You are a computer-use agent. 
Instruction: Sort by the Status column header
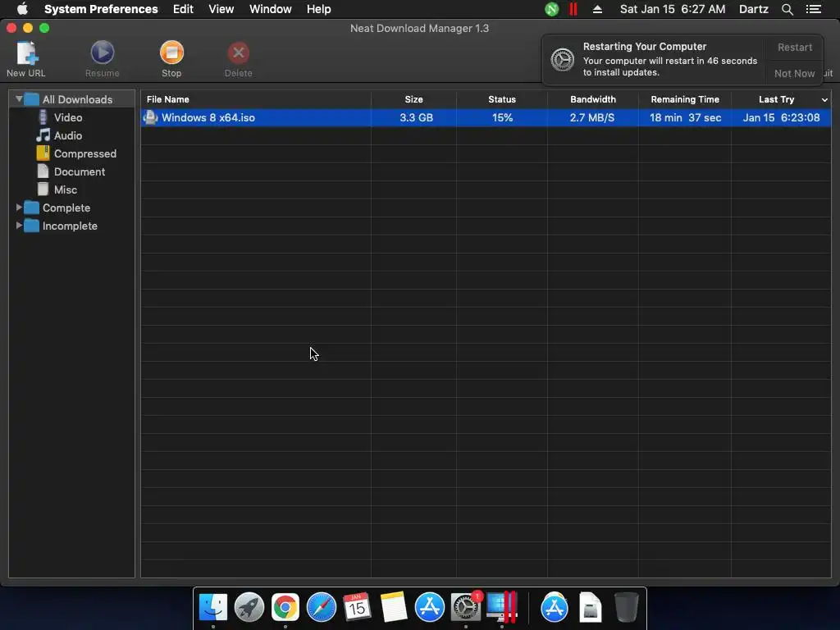(502, 99)
